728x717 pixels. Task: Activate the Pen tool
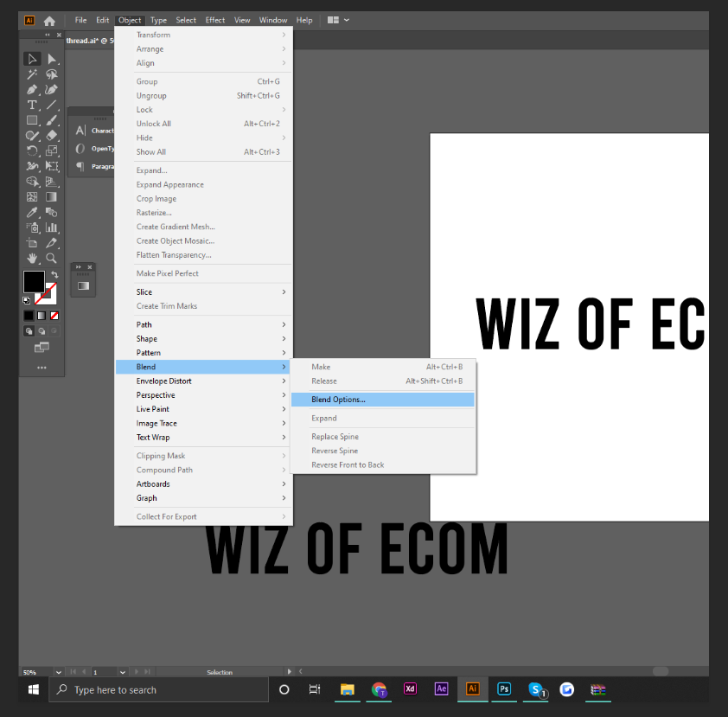(32, 88)
